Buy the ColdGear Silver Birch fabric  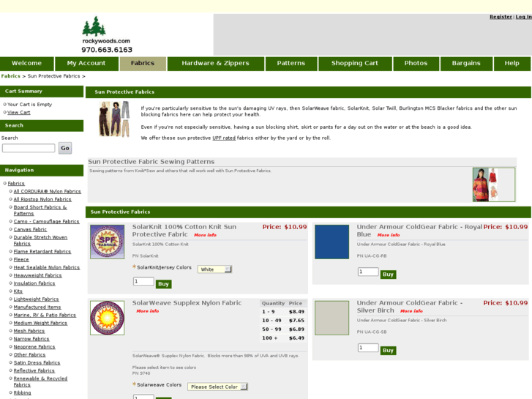tap(388, 351)
